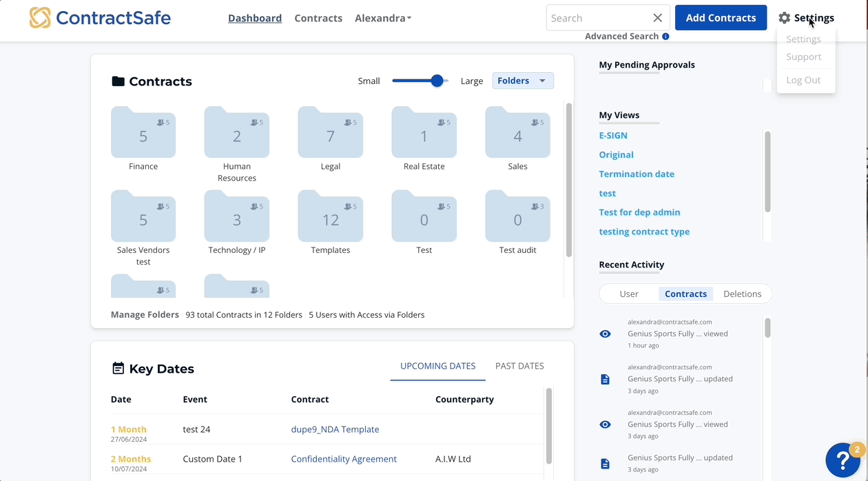Click the My Views scrollbar

coord(767,172)
